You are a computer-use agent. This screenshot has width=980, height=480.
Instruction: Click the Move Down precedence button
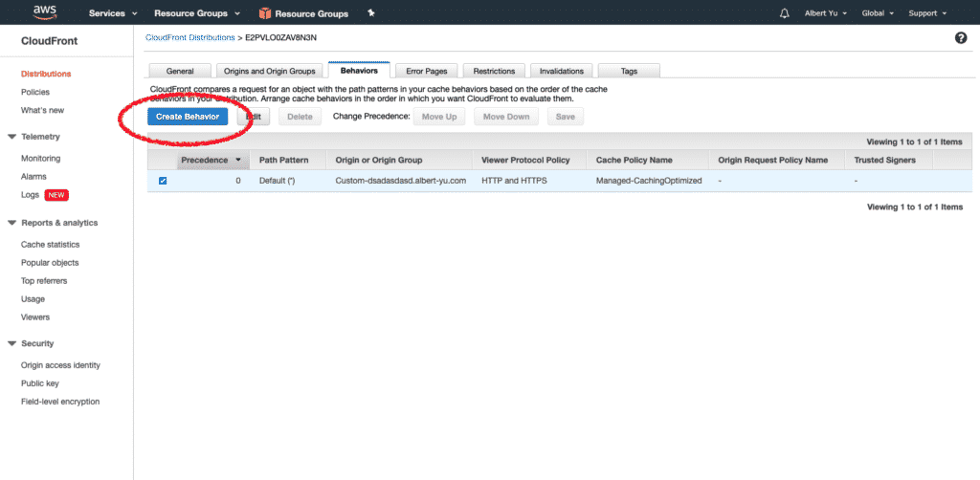(x=505, y=117)
